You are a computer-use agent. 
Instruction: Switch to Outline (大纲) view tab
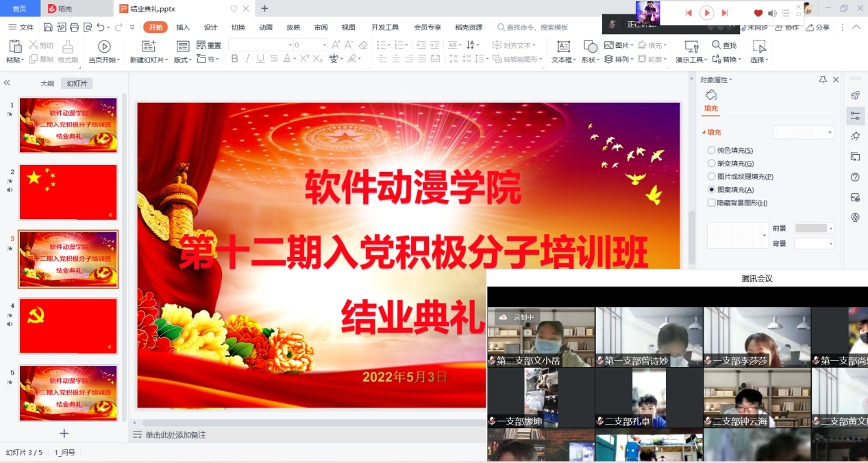click(47, 84)
